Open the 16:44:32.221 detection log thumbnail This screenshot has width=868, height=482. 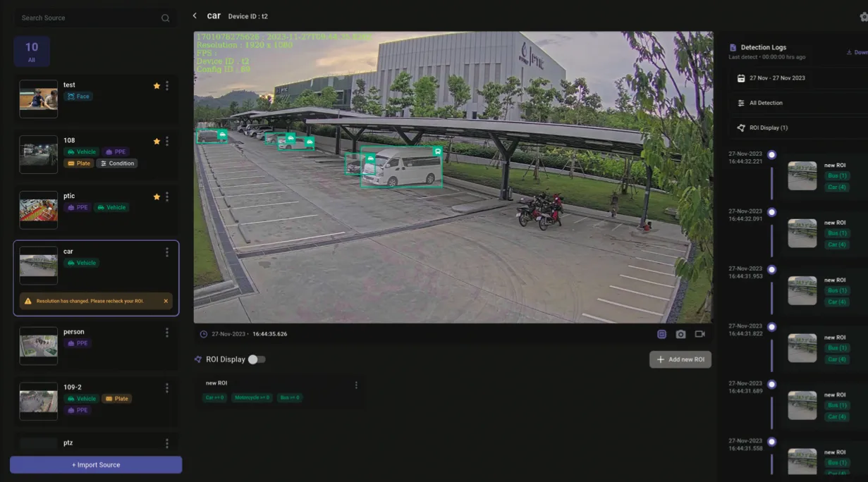802,175
